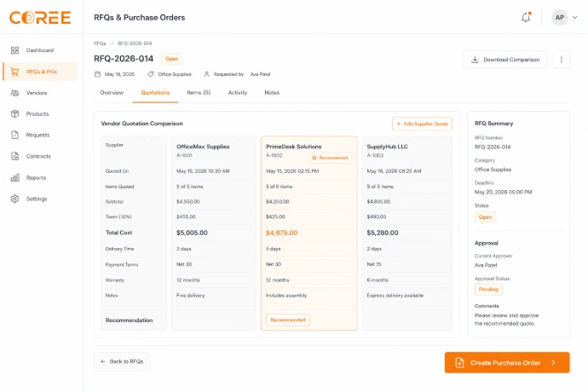Click the star icon in the Recommended badge
Viewport: 588px width, 392px height.
(314, 158)
